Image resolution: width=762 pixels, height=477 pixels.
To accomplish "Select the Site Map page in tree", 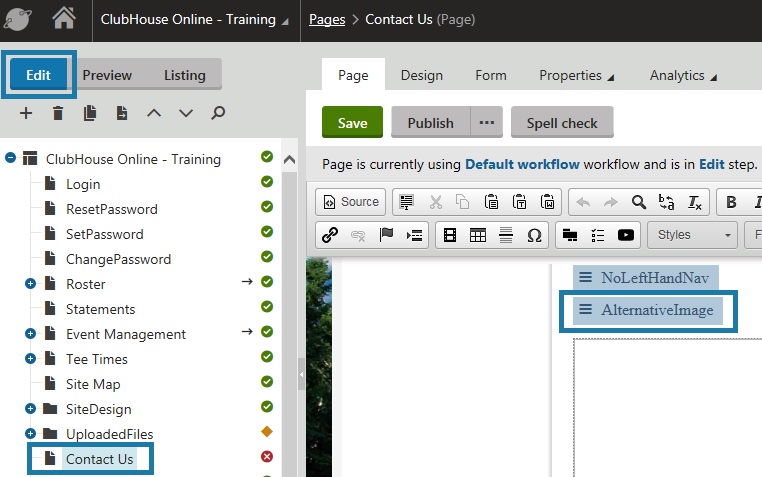I will point(93,384).
